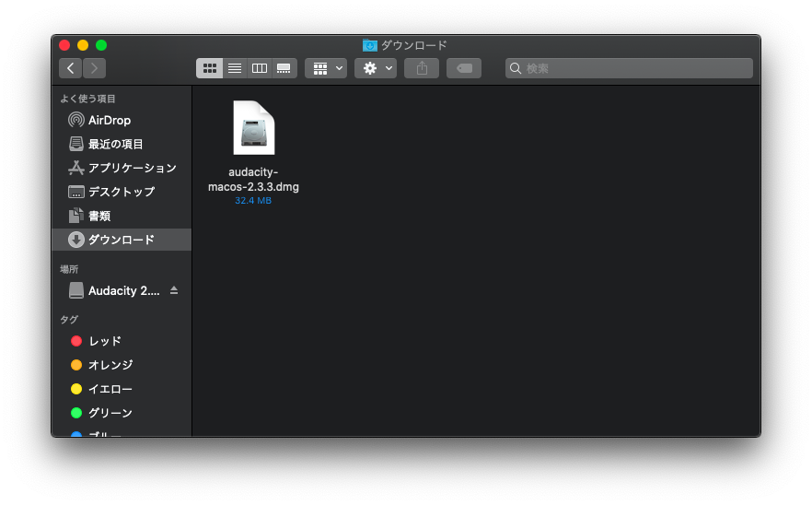Click the 場所 section header
This screenshot has width=812, height=505.
tap(69, 269)
